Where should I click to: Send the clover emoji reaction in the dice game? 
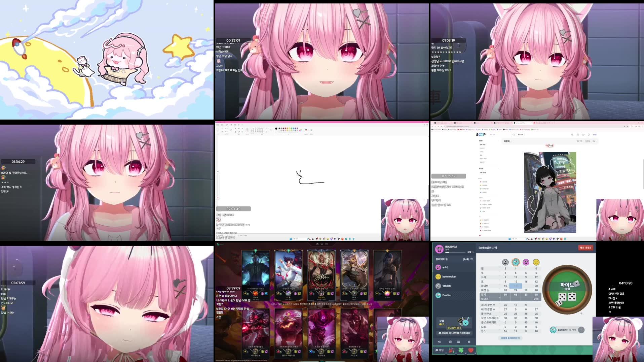(x=461, y=351)
